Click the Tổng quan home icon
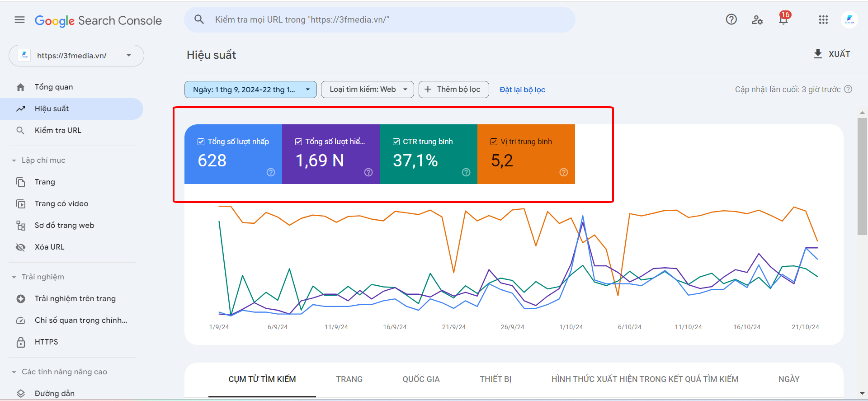 (20, 87)
